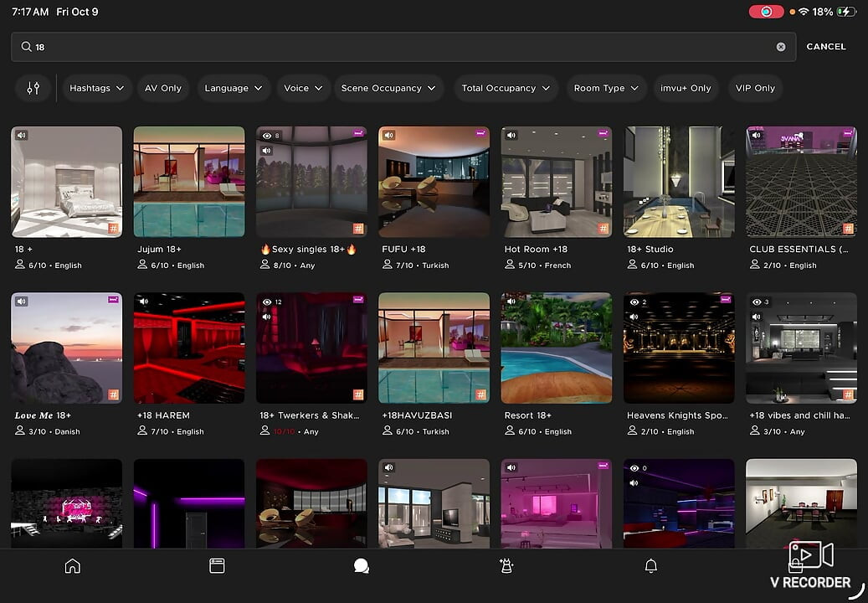The height and width of the screenshot is (603, 868).
Task: Enable the imvu+ Only filter
Action: pyautogui.click(x=686, y=88)
